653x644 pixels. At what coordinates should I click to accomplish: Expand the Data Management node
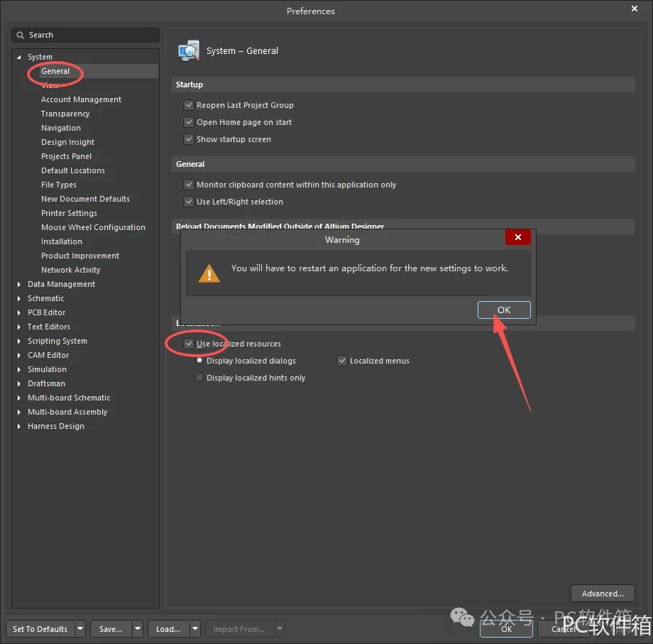point(18,284)
